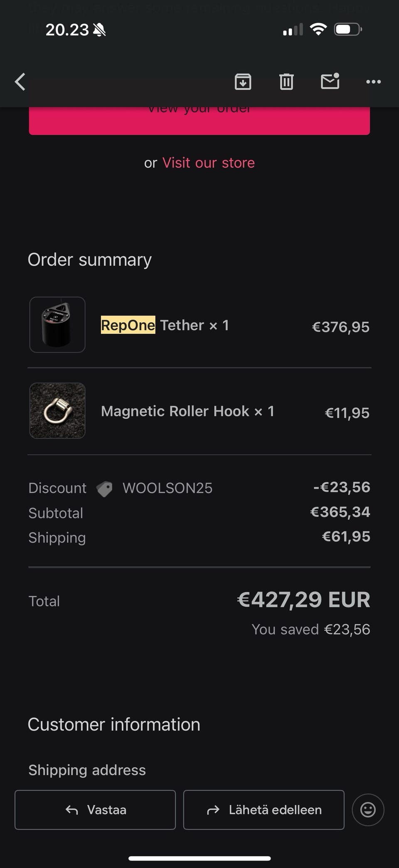Tap the highlighted RepOne search match
Image resolution: width=399 pixels, height=868 pixels.
click(128, 325)
